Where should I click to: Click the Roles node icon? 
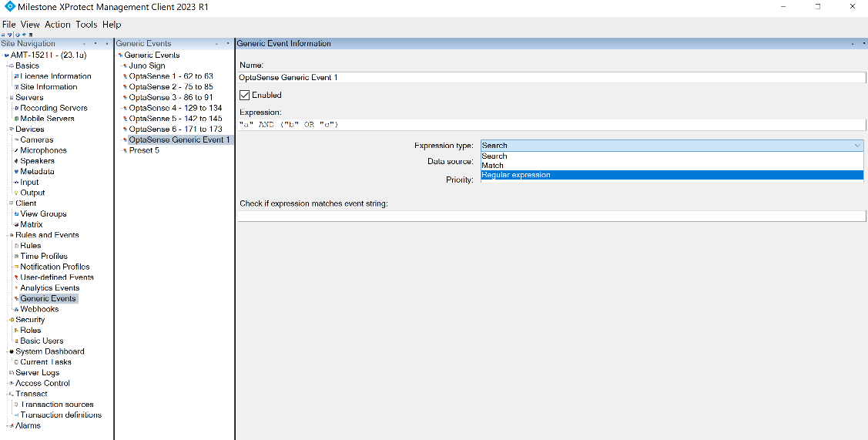pos(17,331)
